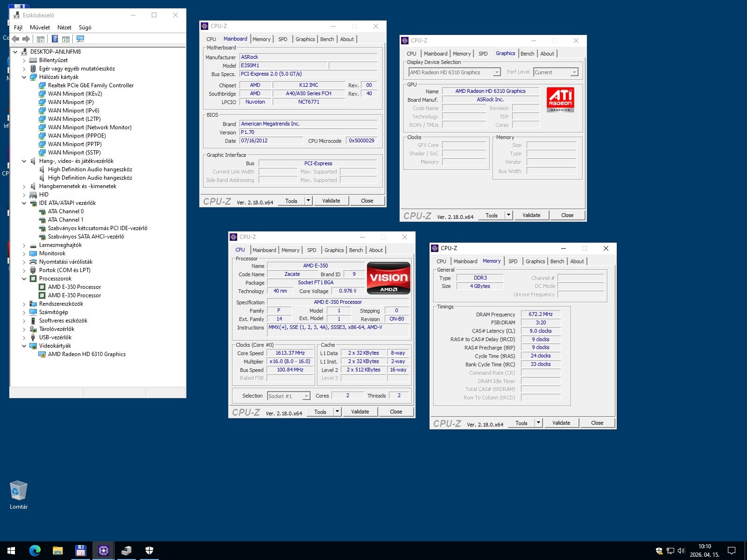Open File Explorer from the taskbar
Image resolution: width=747 pixels, height=560 pixels.
coord(57,551)
